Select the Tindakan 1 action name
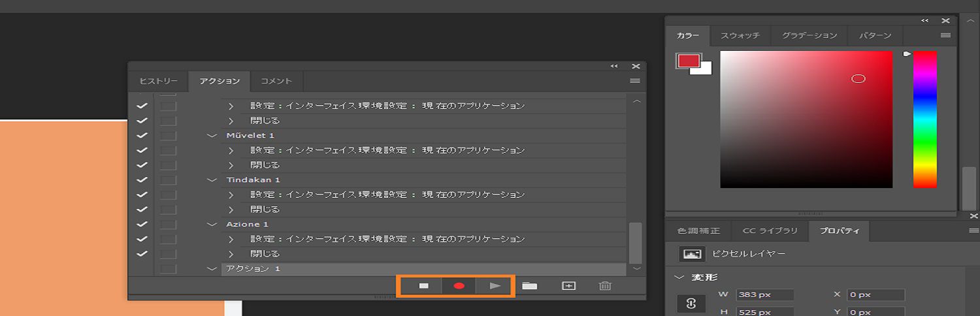980x316 pixels. click(253, 180)
